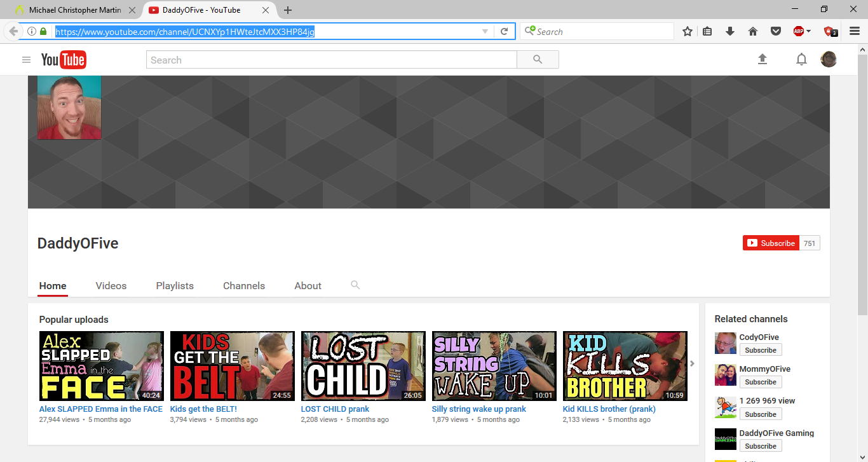Subscribe to 1 269 969 view channel

[x=761, y=414]
